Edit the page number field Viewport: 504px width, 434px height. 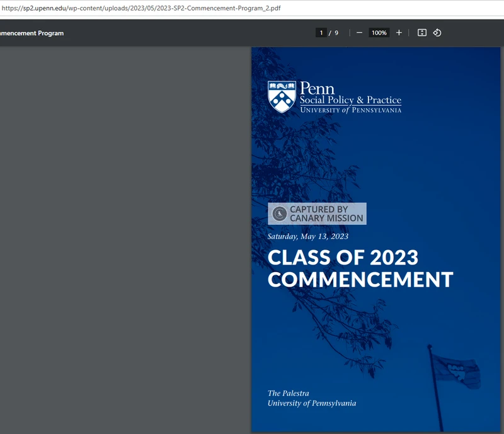[x=321, y=33]
